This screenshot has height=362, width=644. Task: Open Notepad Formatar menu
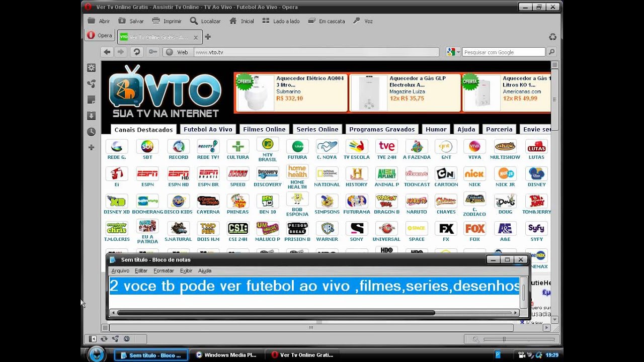164,270
